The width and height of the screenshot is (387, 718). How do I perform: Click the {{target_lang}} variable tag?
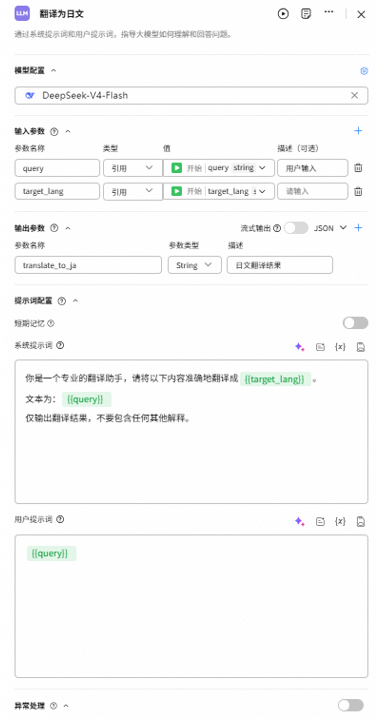click(275, 379)
